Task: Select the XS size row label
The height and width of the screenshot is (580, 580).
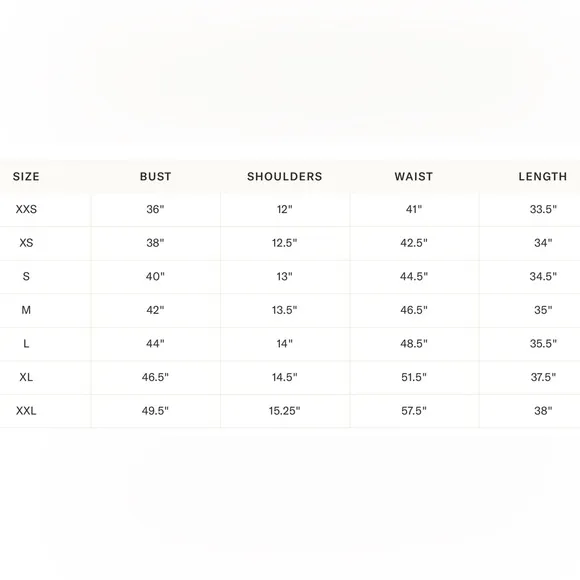Action: pyautogui.click(x=26, y=243)
